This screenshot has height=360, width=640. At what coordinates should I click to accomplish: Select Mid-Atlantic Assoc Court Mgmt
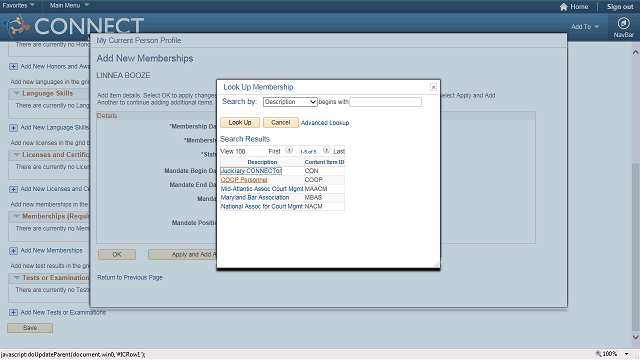point(262,189)
